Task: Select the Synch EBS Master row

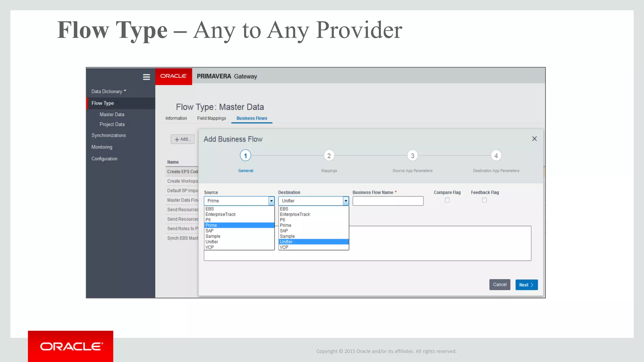Action: click(x=182, y=238)
